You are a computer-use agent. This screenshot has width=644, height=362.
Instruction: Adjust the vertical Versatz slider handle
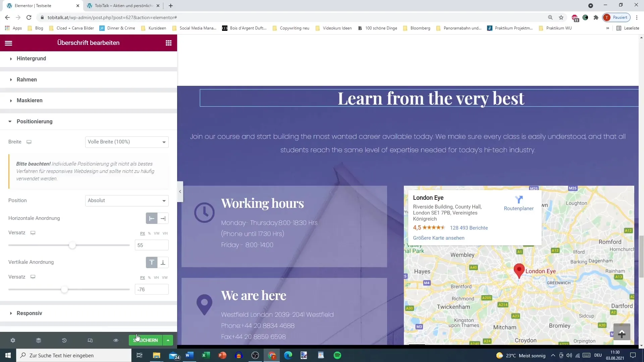[x=64, y=290]
